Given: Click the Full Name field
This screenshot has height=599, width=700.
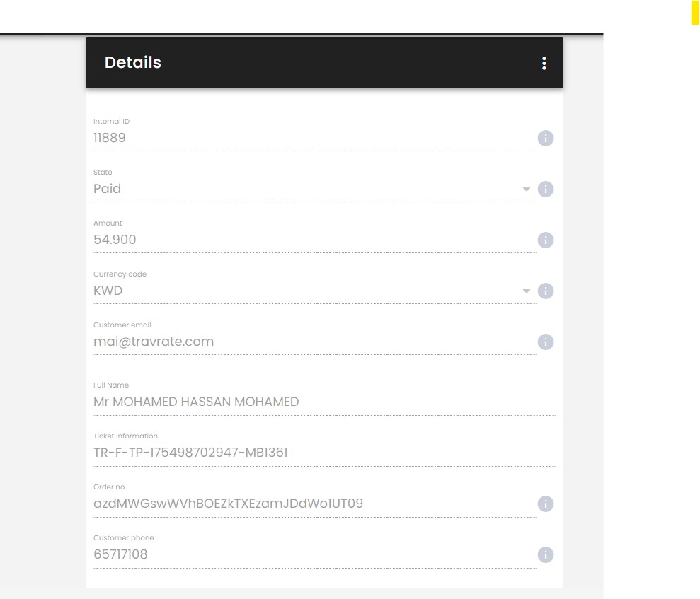Looking at the screenshot, I should (x=324, y=402).
